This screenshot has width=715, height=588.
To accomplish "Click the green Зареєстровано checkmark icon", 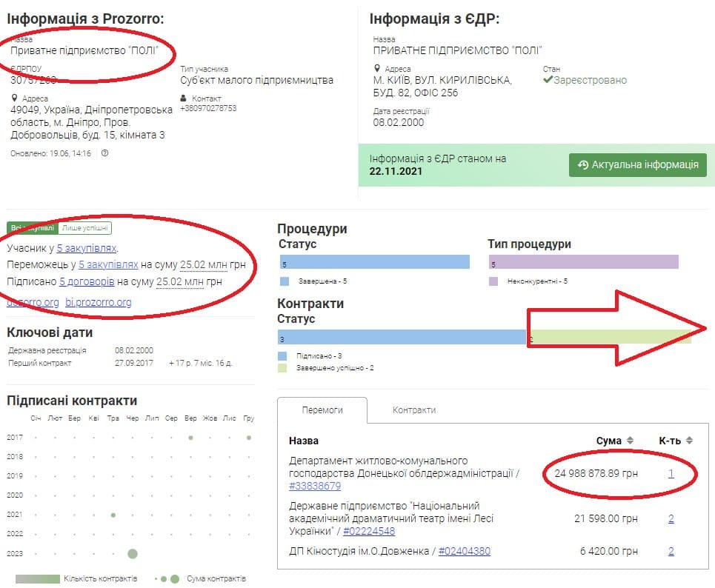I will (x=548, y=80).
